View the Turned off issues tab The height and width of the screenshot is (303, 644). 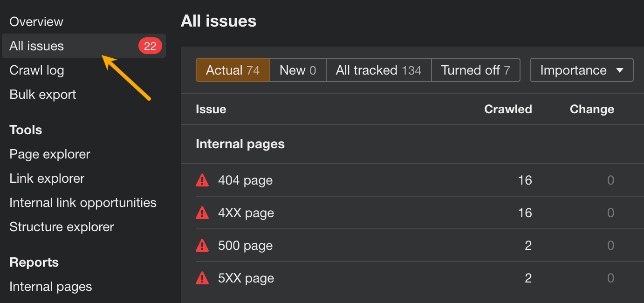pos(476,70)
